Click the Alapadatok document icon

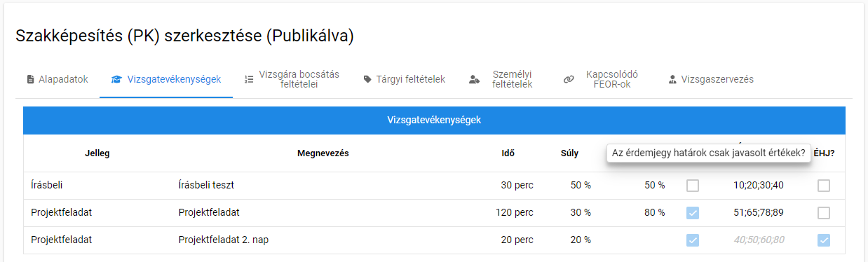coord(30,79)
